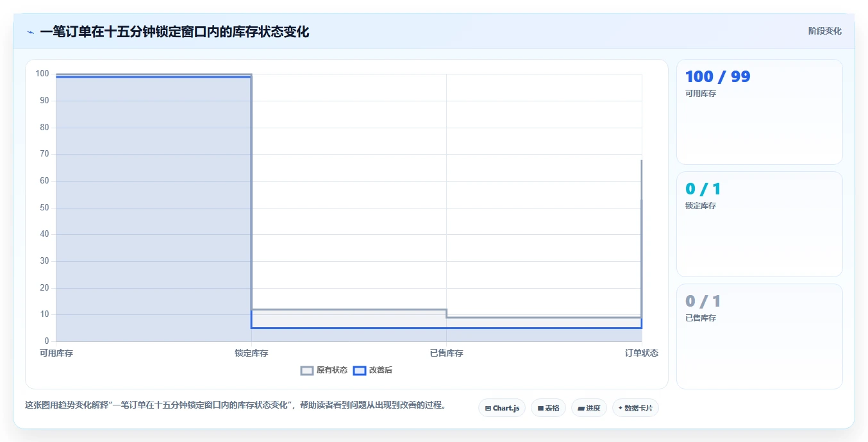868x442 pixels.
Task: Click the 50 y-axis tick label
Action: 44,207
